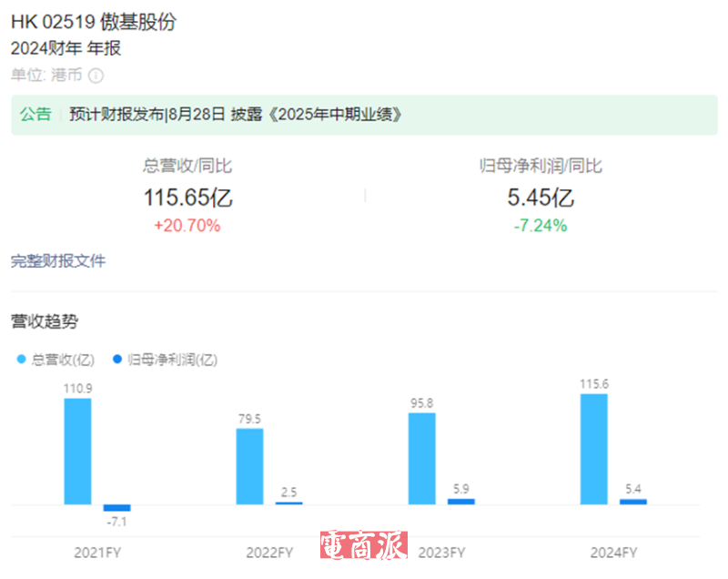Click the dark blue 归母净利润 legend dot
The image size is (728, 579).
[117, 360]
